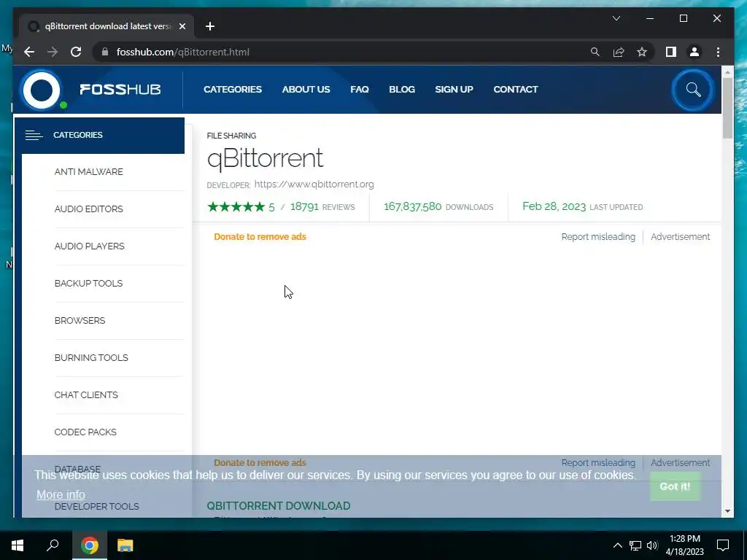
Task: Click Feb 28, 2023 last updated
Action: click(x=554, y=206)
